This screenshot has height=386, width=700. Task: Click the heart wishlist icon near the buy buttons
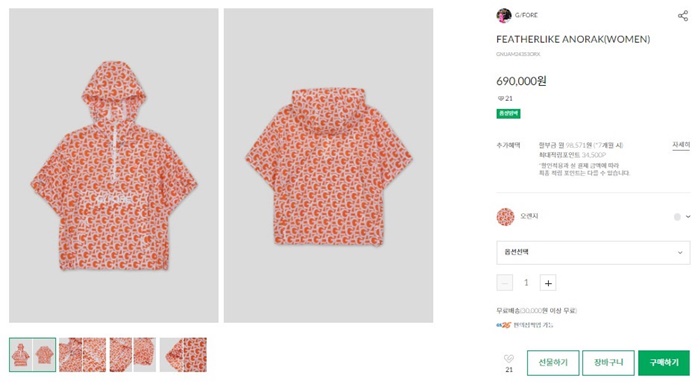tap(509, 358)
